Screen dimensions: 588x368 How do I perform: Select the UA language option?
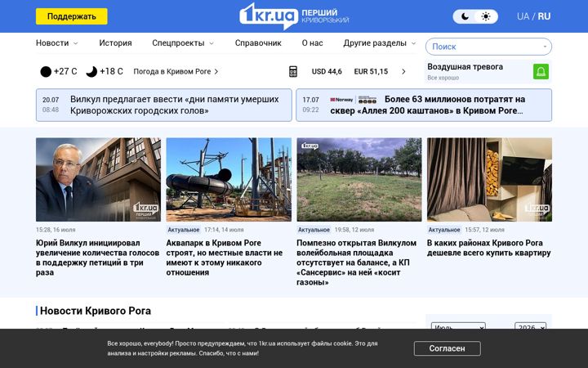[x=523, y=16]
